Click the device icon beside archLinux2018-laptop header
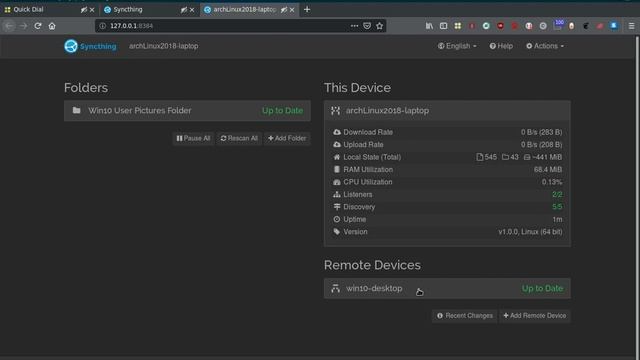640x360 pixels. tap(336, 111)
